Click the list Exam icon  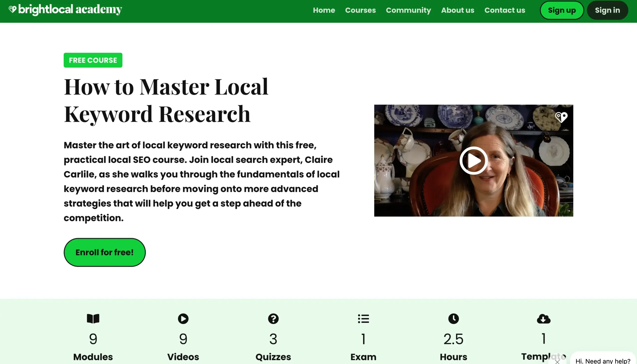click(363, 319)
